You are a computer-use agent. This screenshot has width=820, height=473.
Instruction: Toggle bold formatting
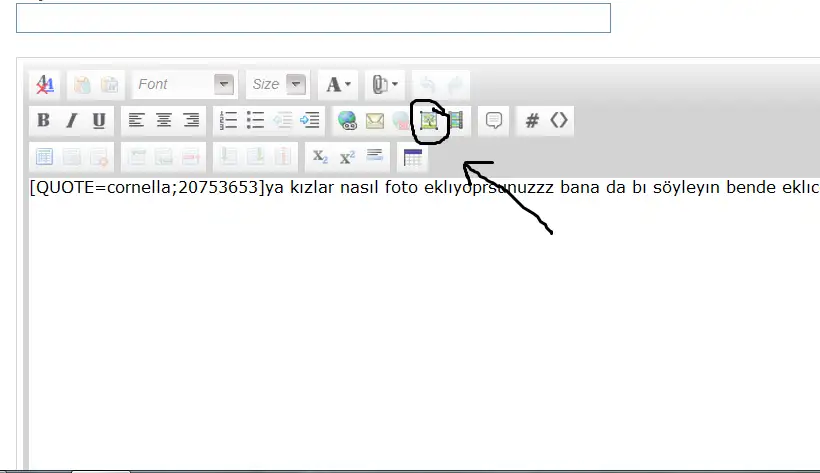tap(43, 121)
